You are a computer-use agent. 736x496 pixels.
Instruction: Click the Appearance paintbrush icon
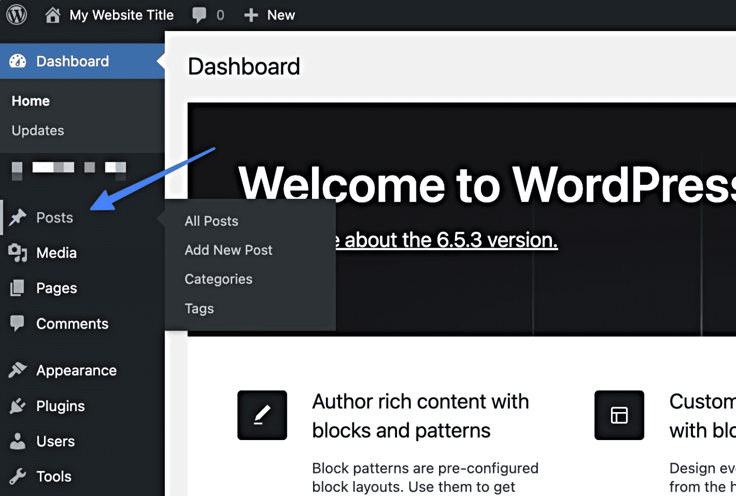17,370
